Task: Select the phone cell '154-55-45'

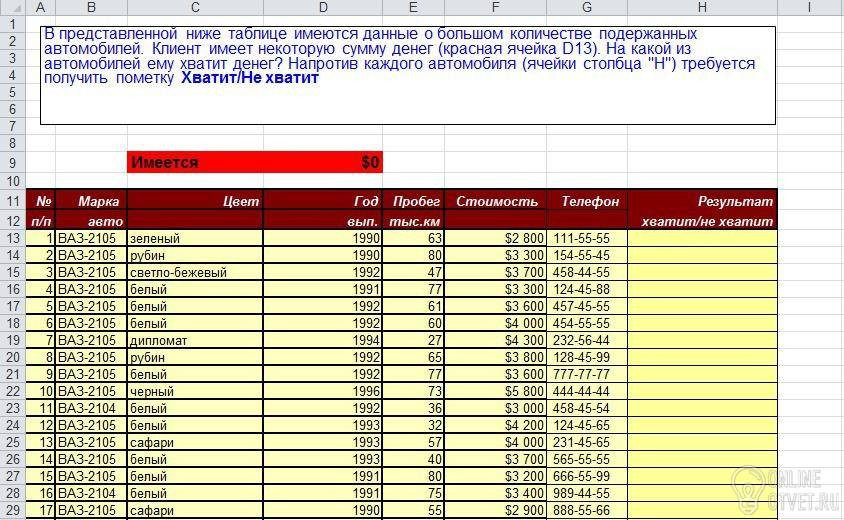Action: (x=587, y=255)
